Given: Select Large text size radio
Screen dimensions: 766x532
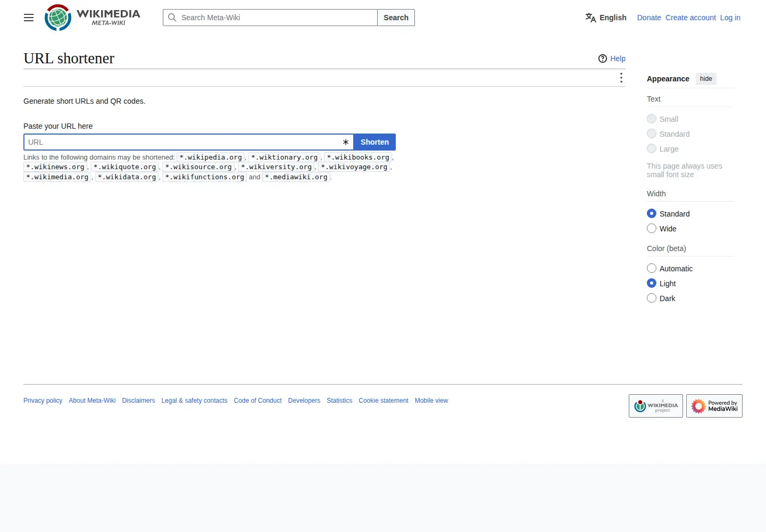Looking at the screenshot, I should point(652,148).
